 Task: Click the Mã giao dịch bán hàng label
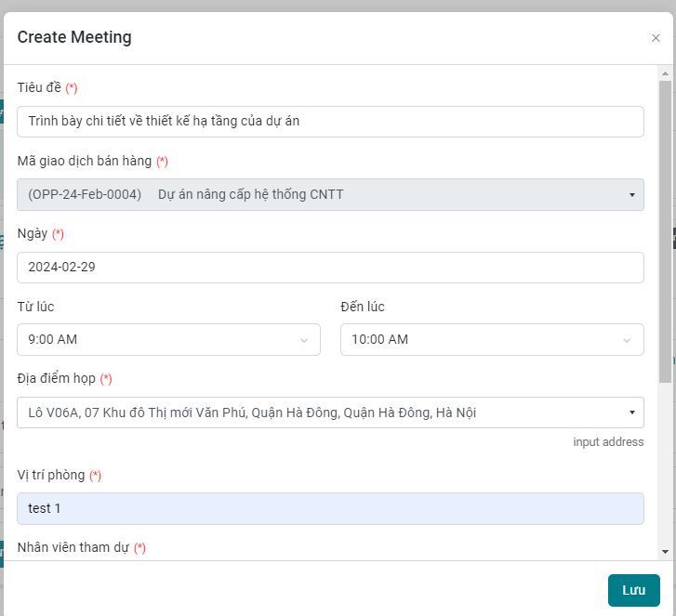[84, 161]
